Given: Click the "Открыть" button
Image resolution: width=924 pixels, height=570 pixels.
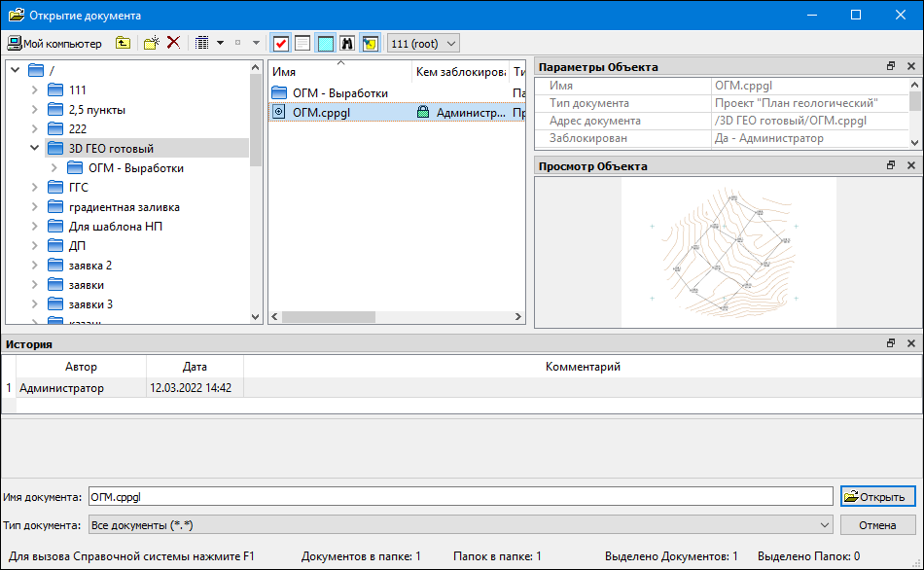Looking at the screenshot, I should tap(878, 497).
